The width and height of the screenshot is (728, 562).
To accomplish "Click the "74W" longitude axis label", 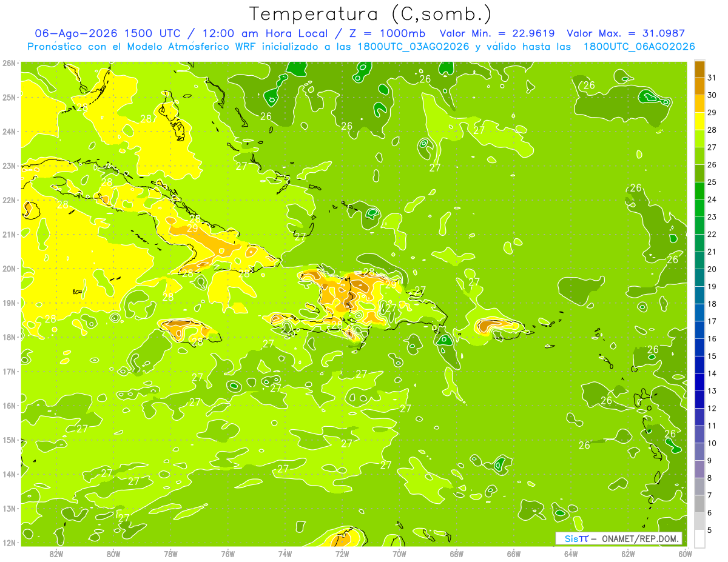I will point(285,553).
